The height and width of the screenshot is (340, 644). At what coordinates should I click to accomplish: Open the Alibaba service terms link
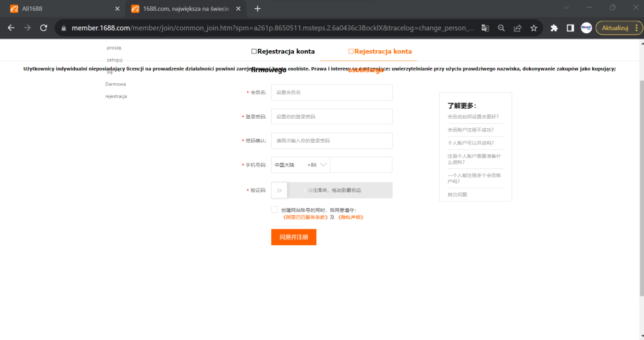pos(306,217)
